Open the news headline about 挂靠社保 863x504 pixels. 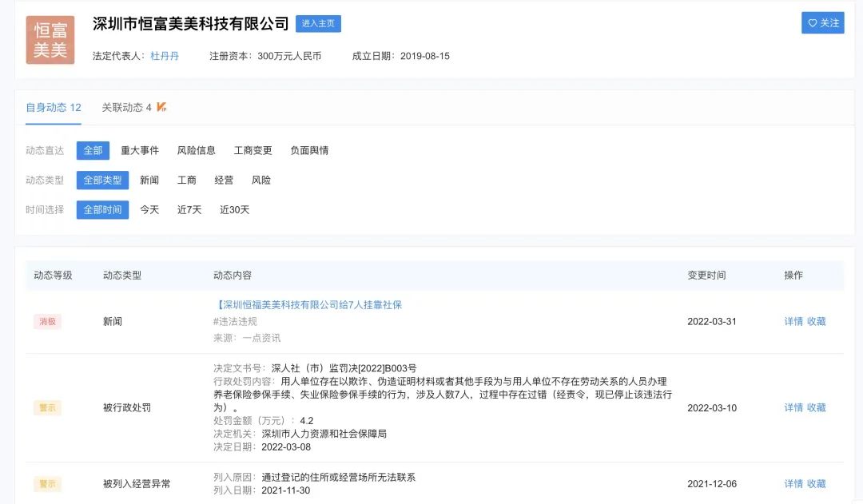tap(308, 305)
